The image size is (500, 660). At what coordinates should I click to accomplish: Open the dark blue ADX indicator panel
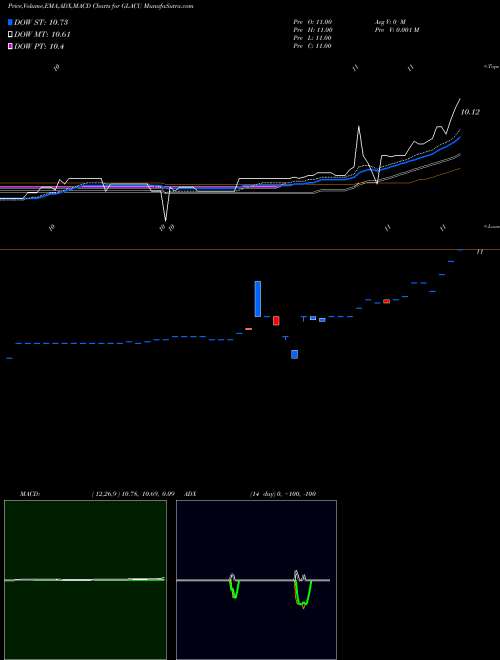pyautogui.click(x=256, y=580)
